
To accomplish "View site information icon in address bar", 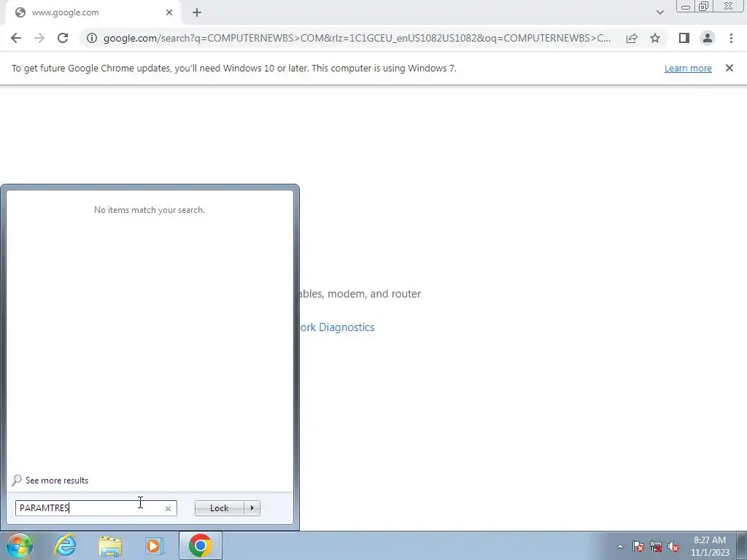I will 91,38.
